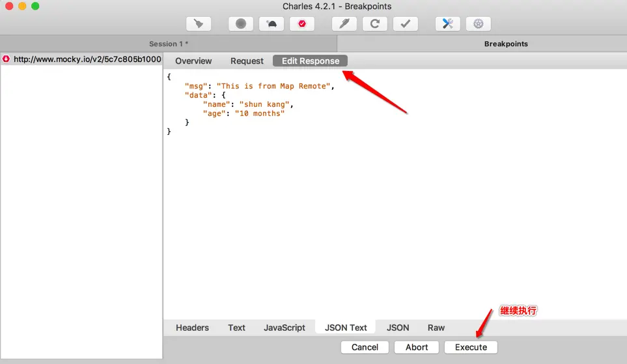Open the Request tab
The image size is (627, 364).
click(247, 61)
